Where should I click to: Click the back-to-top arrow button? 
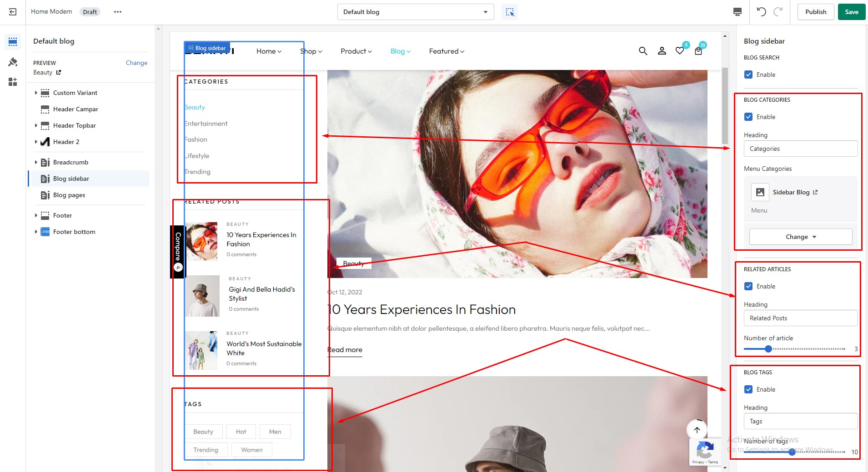tap(697, 429)
